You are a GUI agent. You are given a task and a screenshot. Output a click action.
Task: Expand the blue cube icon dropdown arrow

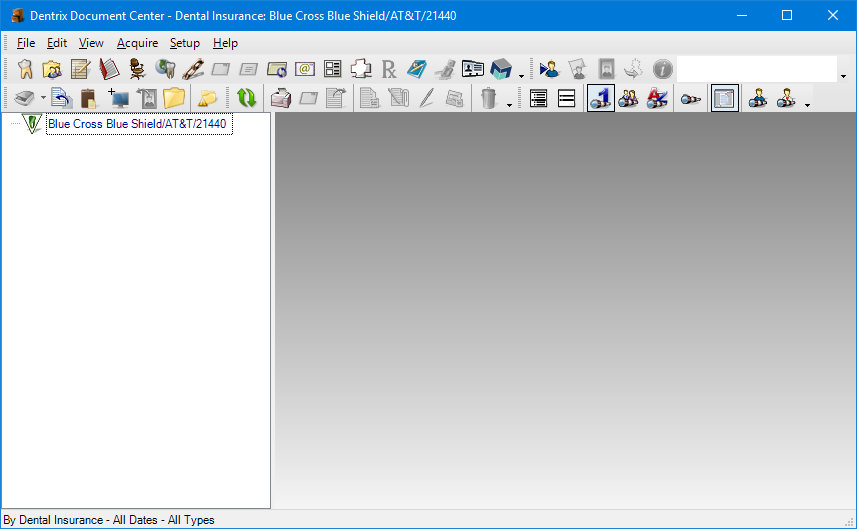click(x=521, y=74)
